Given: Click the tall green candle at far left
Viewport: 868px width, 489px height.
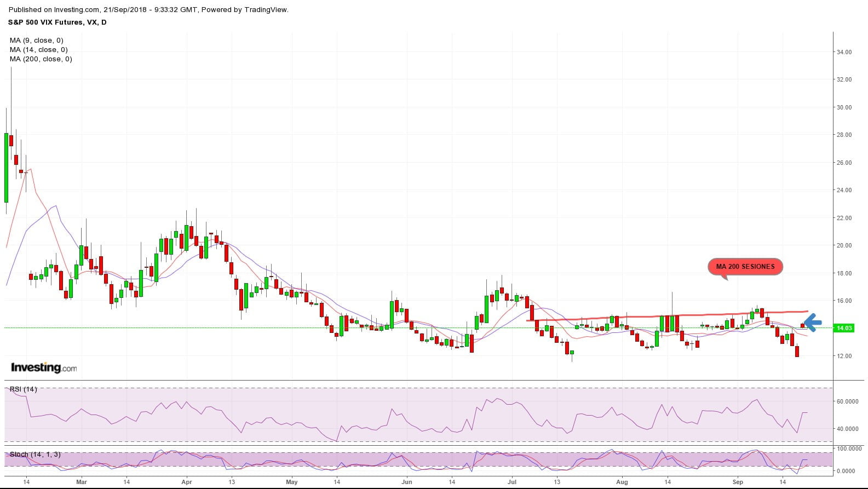Looking at the screenshot, I should tap(7, 168).
